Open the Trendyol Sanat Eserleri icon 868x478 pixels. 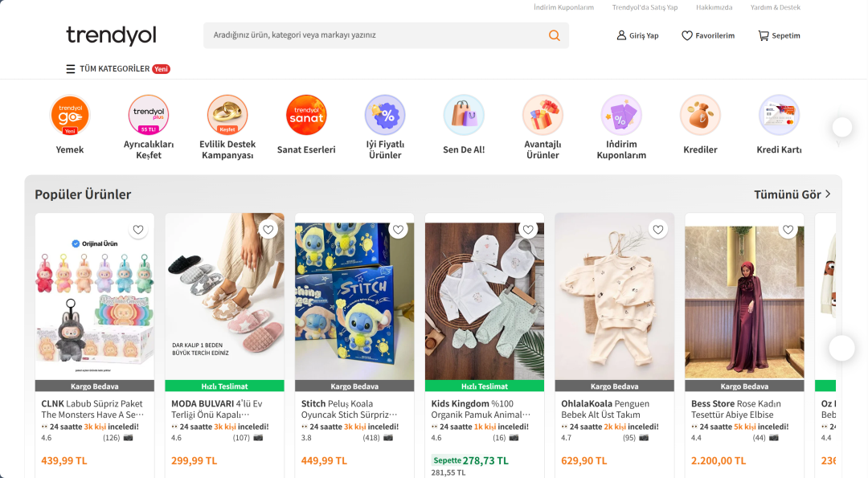(306, 115)
